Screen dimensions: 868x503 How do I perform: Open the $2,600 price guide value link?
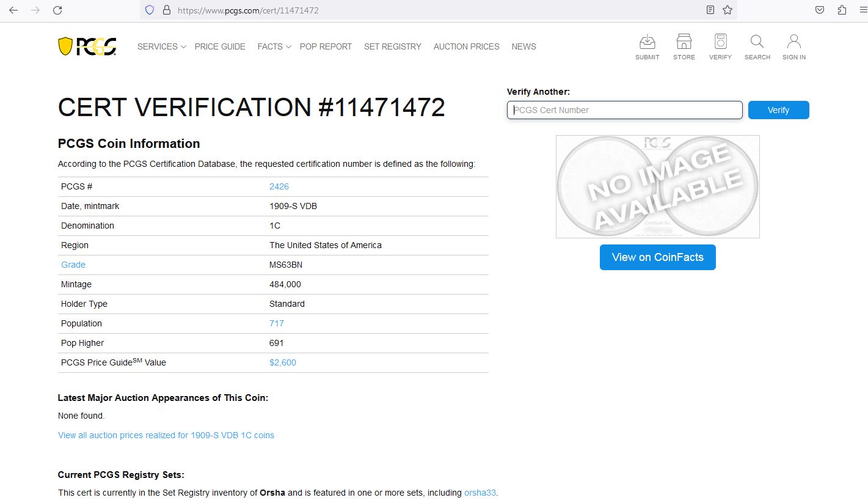(x=283, y=362)
